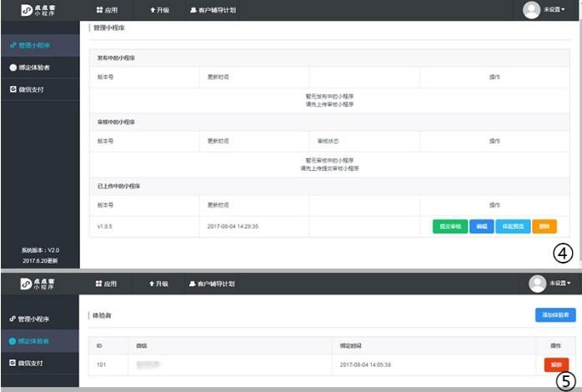Click the user avatar on the 体验者 page

pos(538,284)
